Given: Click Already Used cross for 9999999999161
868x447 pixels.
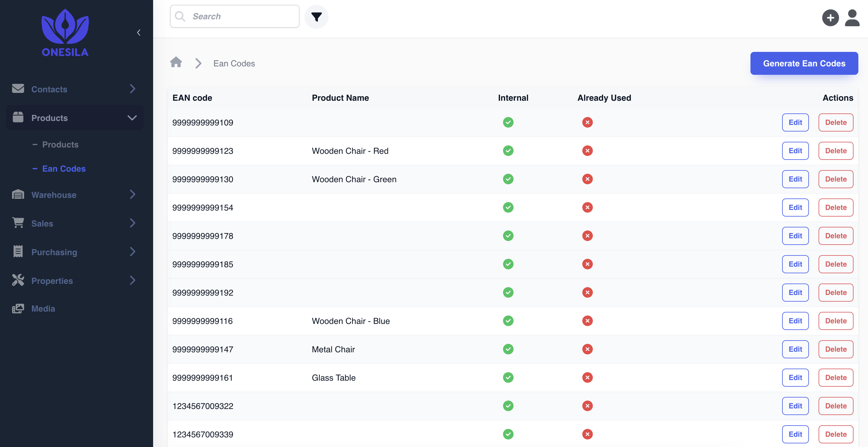Looking at the screenshot, I should click(x=587, y=378).
